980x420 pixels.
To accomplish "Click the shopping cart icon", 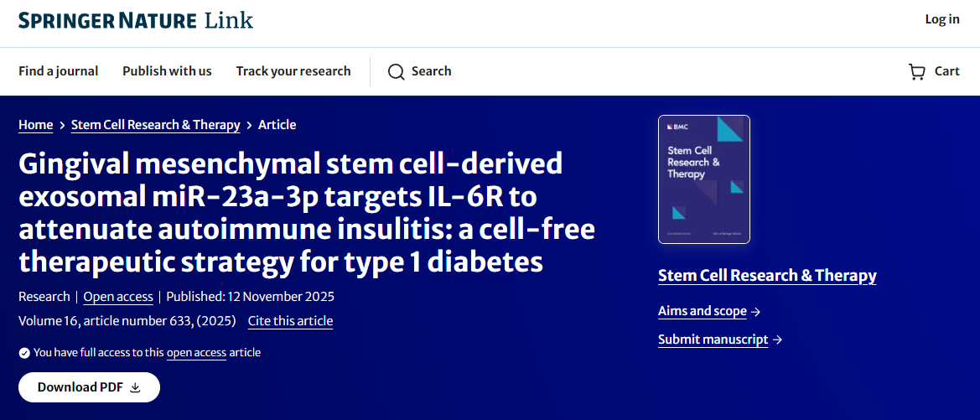I will click(917, 72).
